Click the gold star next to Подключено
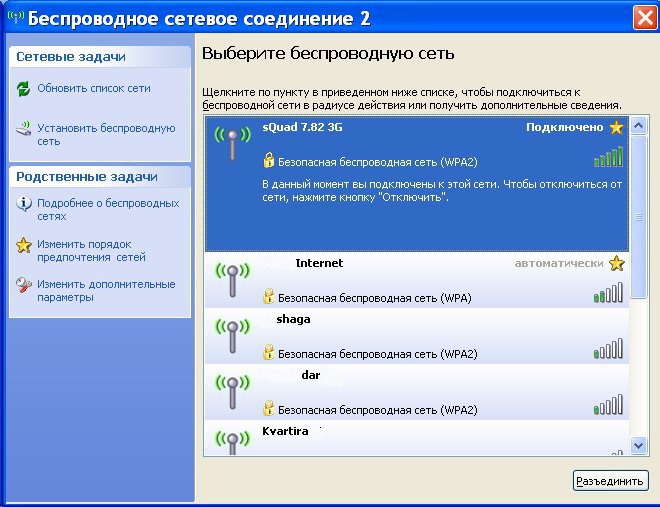The image size is (660, 507). [616, 127]
